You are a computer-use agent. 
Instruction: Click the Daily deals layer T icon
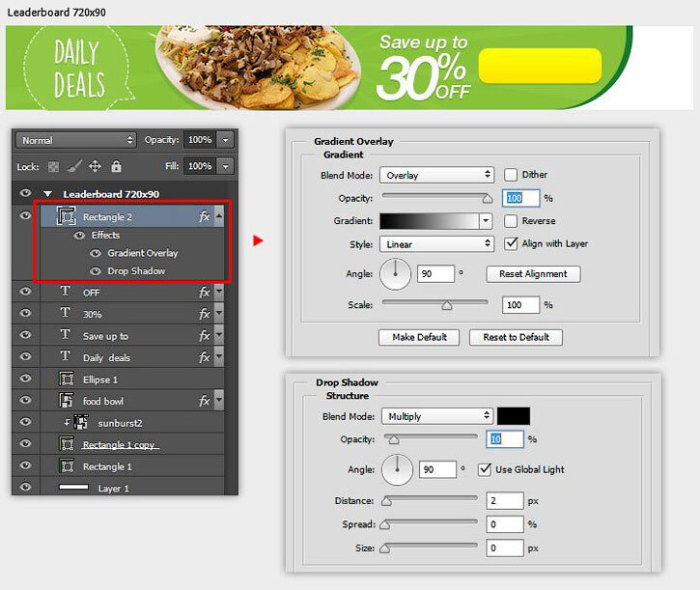pos(66,356)
